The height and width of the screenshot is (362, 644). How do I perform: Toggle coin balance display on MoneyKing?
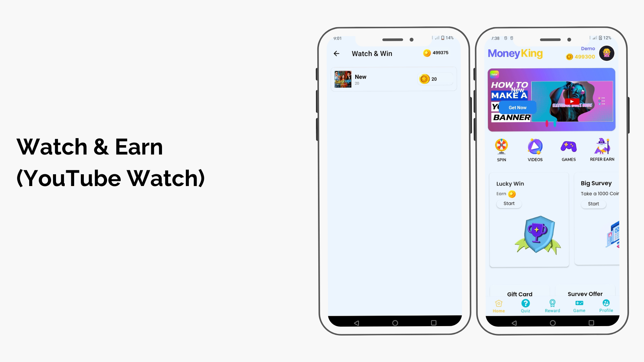point(581,56)
